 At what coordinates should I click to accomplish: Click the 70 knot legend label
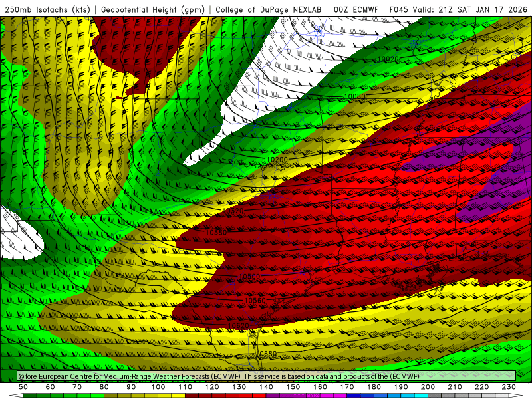pyautogui.click(x=77, y=387)
